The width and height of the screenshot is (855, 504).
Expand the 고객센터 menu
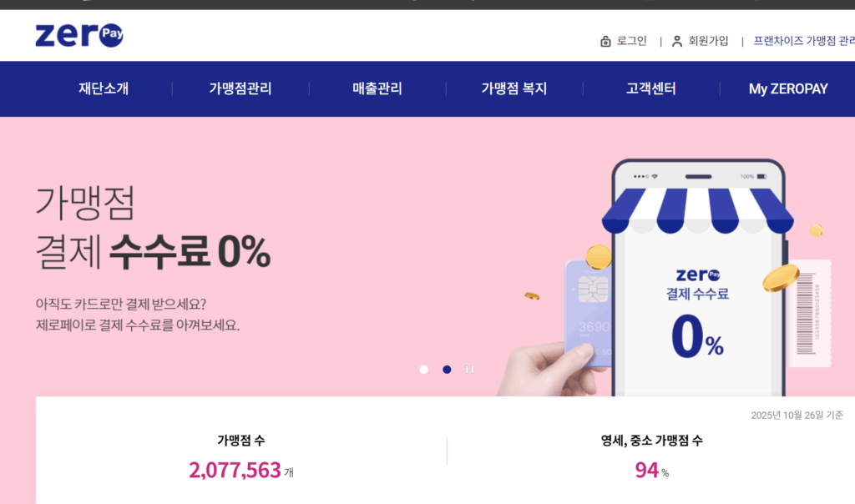[x=651, y=88]
